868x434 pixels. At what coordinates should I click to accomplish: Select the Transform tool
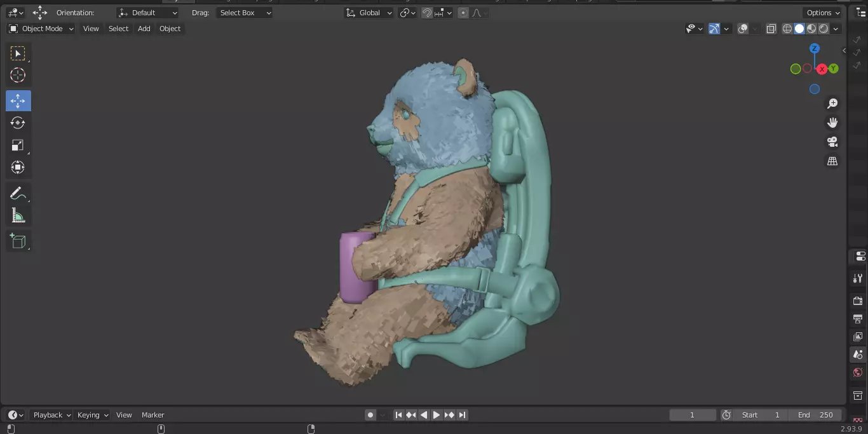click(18, 167)
